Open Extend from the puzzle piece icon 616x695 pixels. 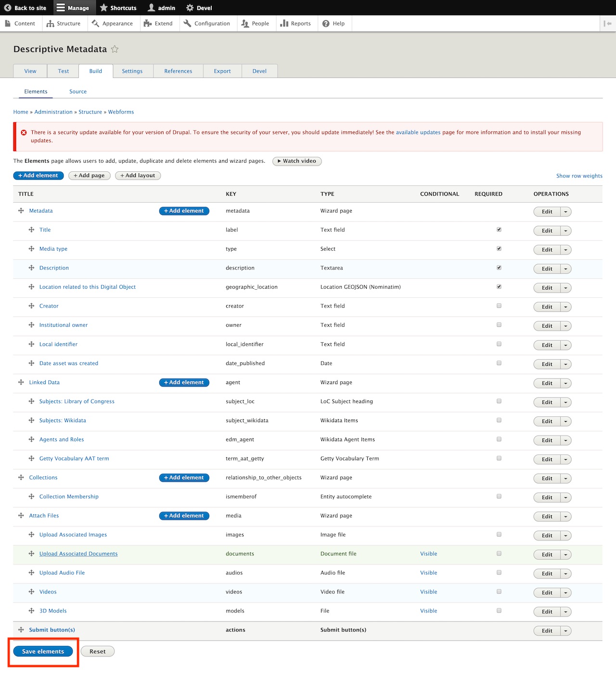[x=148, y=24]
